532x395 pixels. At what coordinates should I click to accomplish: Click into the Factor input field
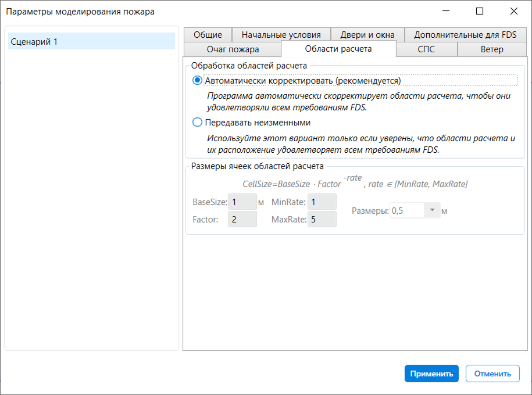click(242, 220)
